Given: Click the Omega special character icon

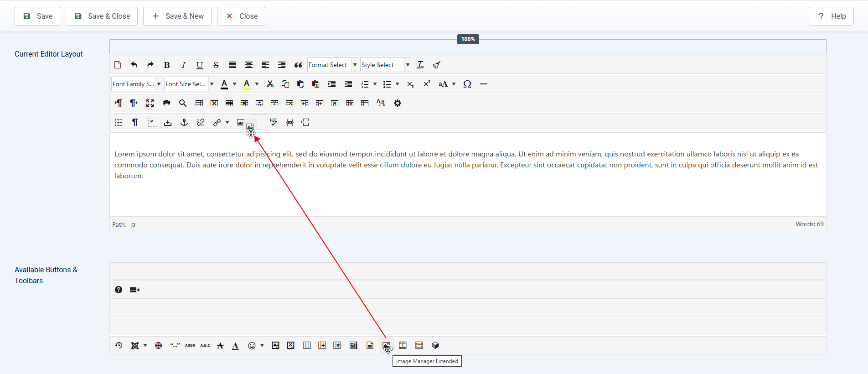Looking at the screenshot, I should [x=467, y=84].
